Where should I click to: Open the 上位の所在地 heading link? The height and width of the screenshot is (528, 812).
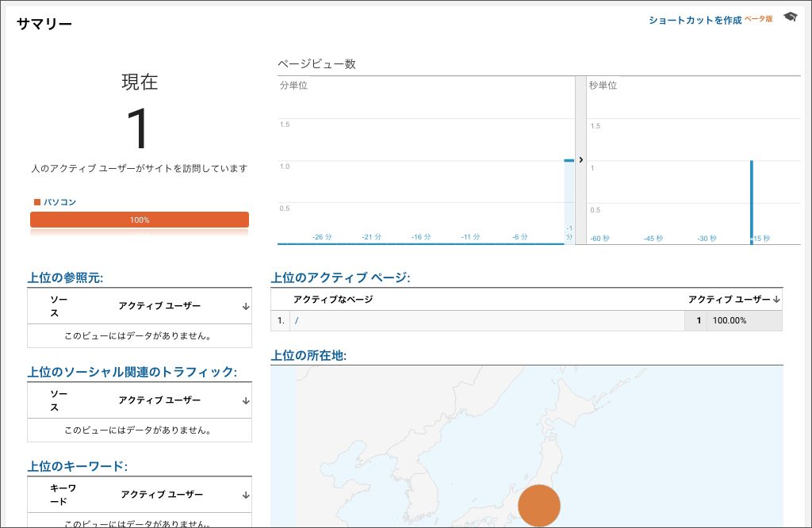(308, 356)
